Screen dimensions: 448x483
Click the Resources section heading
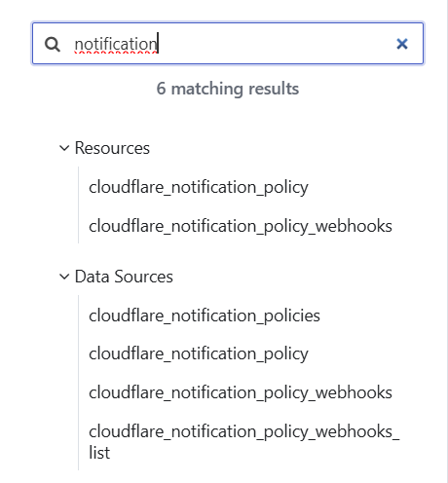[112, 148]
